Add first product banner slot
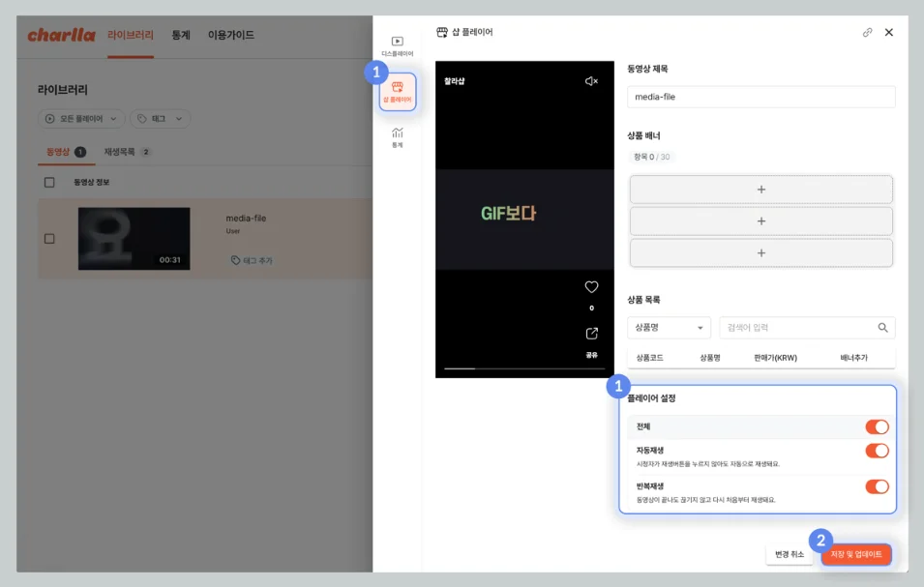This screenshot has height=587, width=924. coord(760,190)
